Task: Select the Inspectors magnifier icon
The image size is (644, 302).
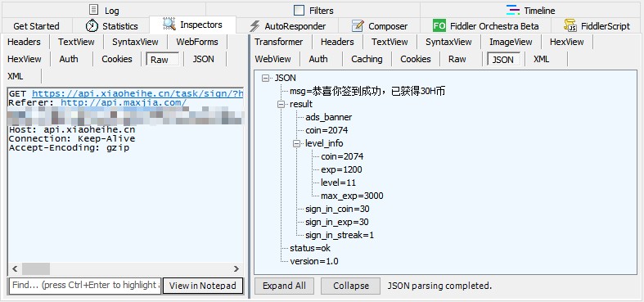Action: pos(169,25)
